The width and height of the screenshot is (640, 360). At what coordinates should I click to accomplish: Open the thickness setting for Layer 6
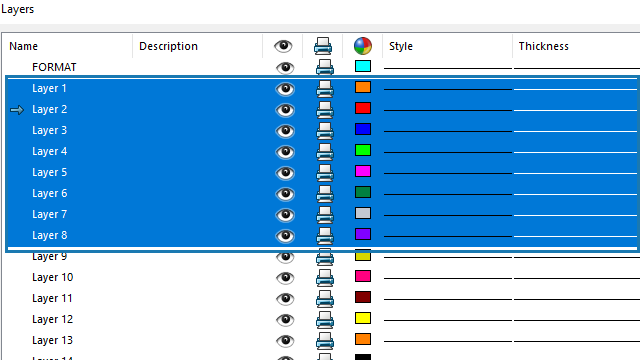(576, 194)
